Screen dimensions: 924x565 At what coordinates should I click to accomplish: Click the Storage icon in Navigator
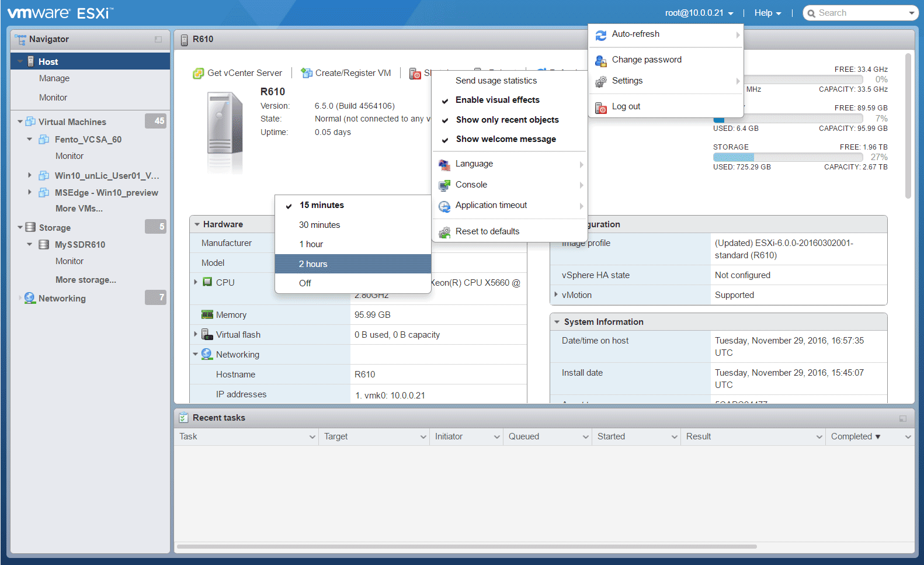tap(30, 227)
